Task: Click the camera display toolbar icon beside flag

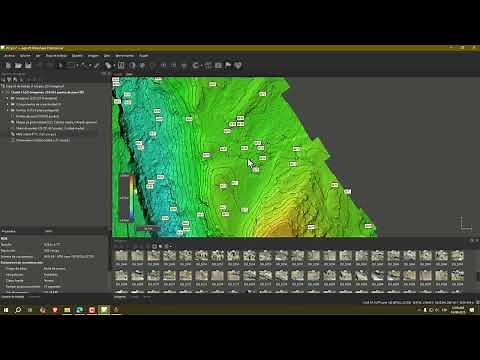Action: (x=218, y=65)
